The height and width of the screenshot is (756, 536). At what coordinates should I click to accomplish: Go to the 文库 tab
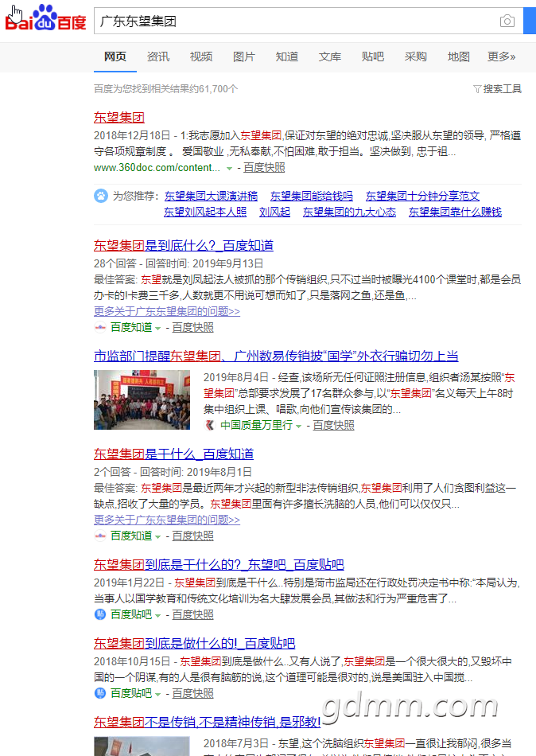click(x=330, y=57)
